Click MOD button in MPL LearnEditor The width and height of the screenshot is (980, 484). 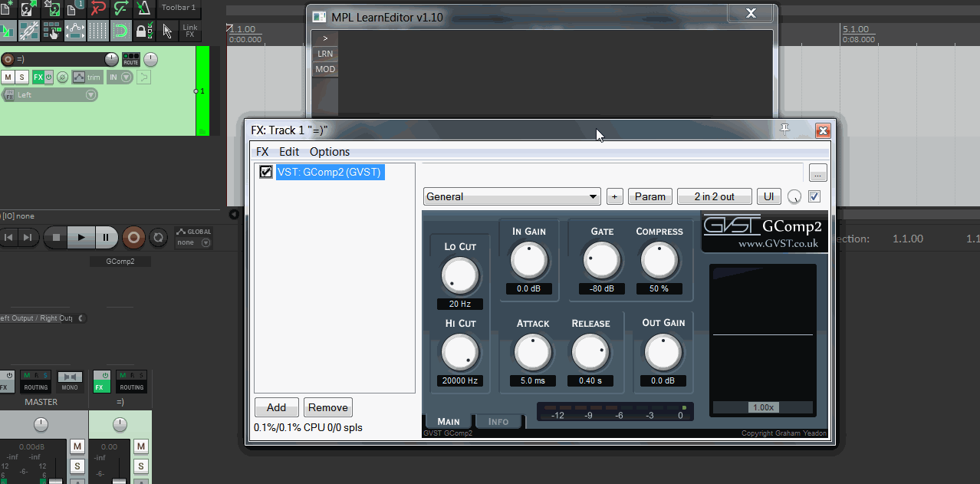[325, 69]
